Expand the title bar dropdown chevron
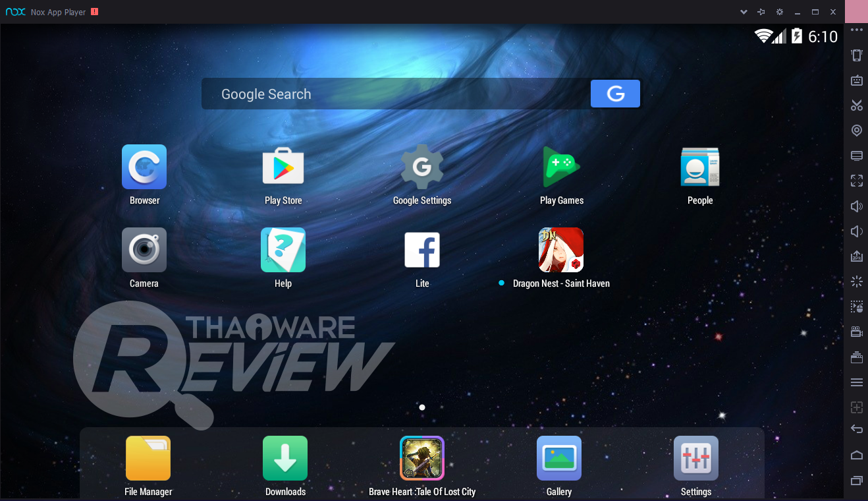 coord(744,13)
